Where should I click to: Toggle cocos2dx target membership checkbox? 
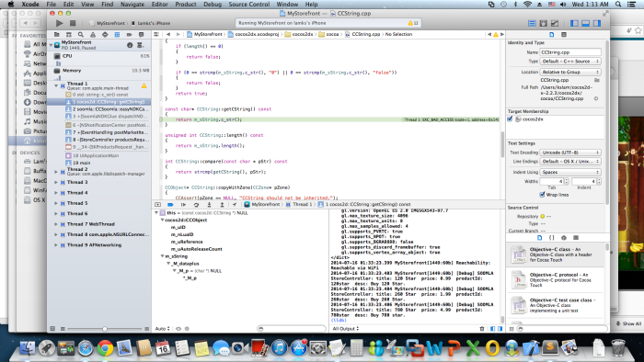[x=510, y=119]
